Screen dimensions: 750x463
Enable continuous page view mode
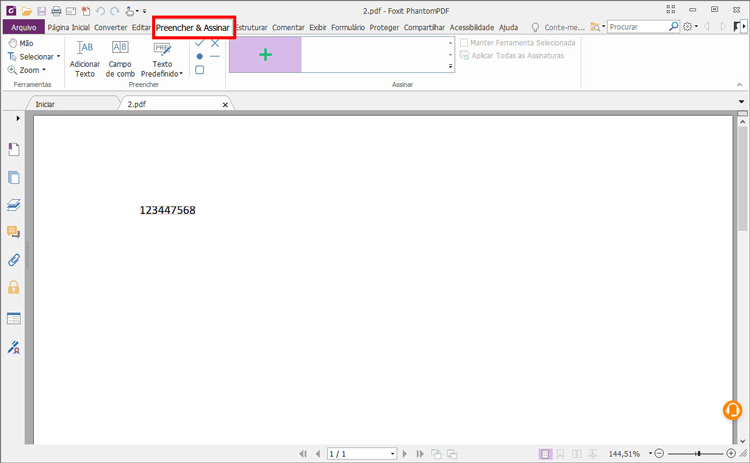pyautogui.click(x=561, y=453)
